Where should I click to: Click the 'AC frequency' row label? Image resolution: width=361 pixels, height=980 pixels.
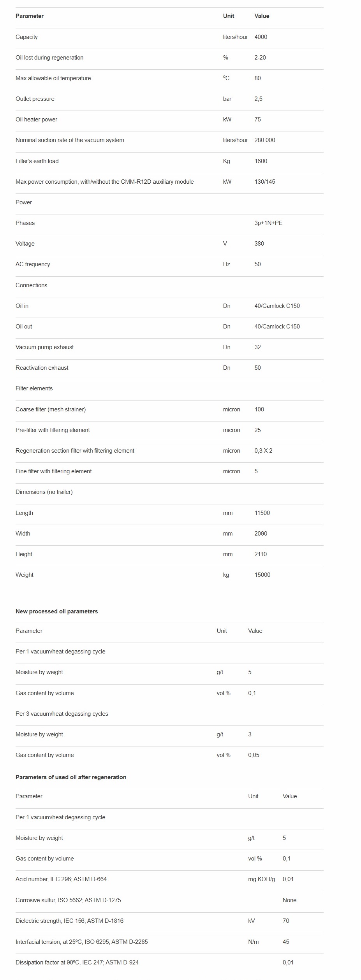[x=33, y=264]
